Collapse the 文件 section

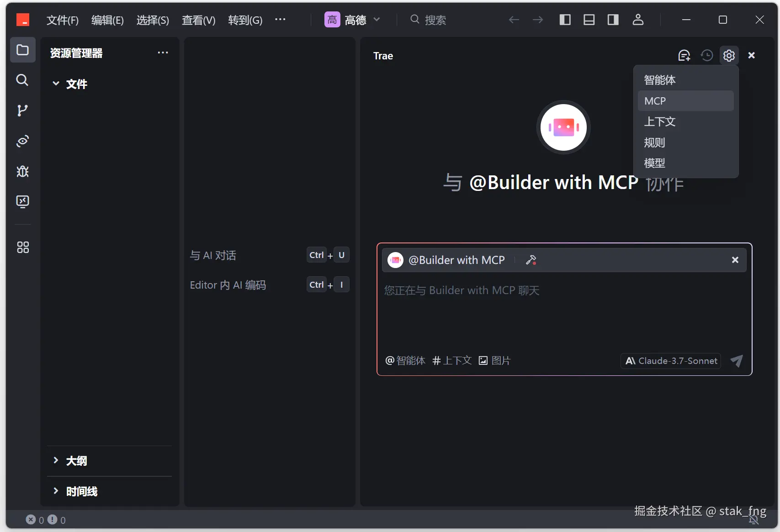click(70, 84)
